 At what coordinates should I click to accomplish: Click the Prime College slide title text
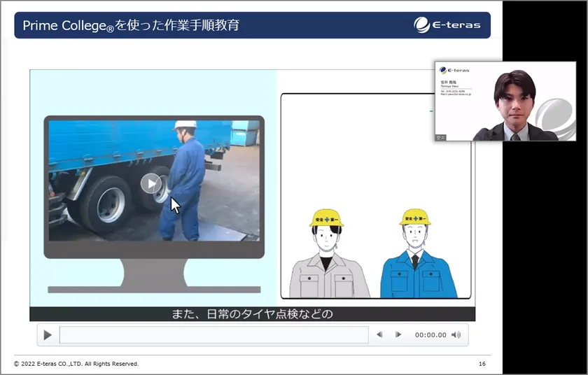coord(131,25)
